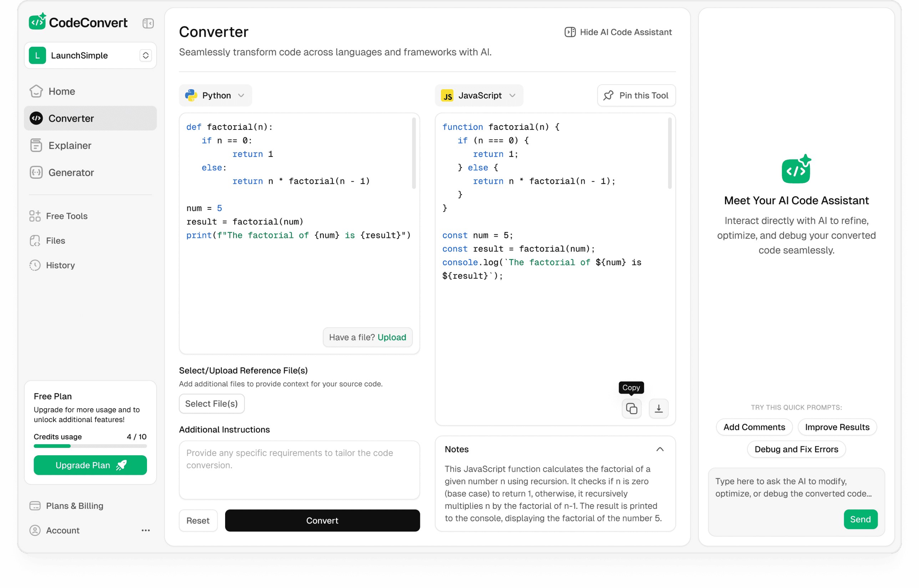This screenshot has height=588, width=919.
Task: Click the download converted code icon
Action: pos(658,409)
